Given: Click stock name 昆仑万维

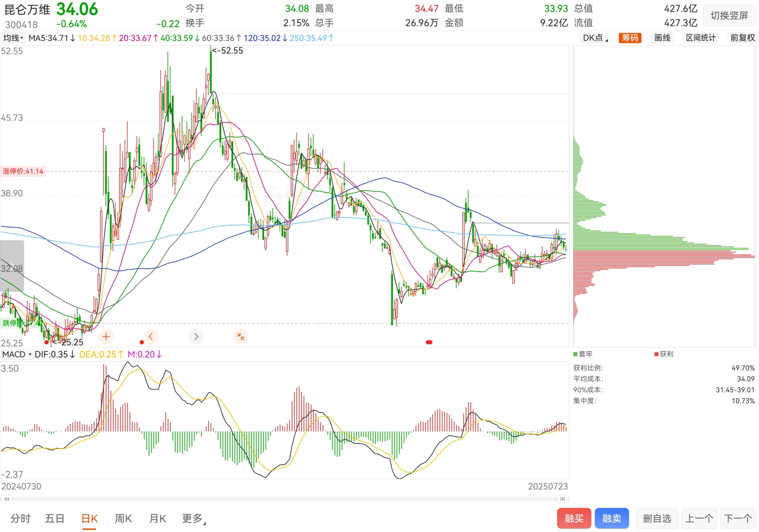Looking at the screenshot, I should (27, 10).
